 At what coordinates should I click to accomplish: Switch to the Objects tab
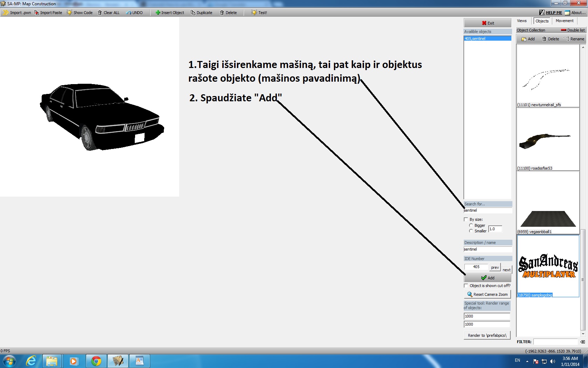point(542,21)
